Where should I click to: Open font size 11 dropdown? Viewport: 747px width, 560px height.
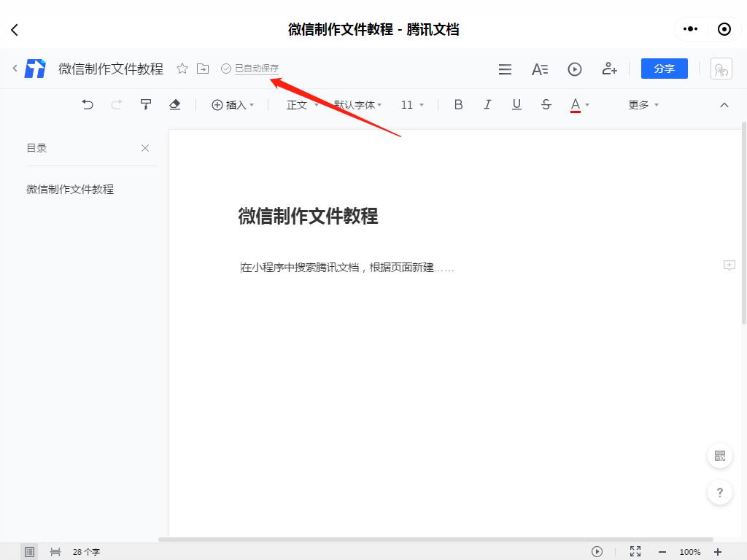412,105
